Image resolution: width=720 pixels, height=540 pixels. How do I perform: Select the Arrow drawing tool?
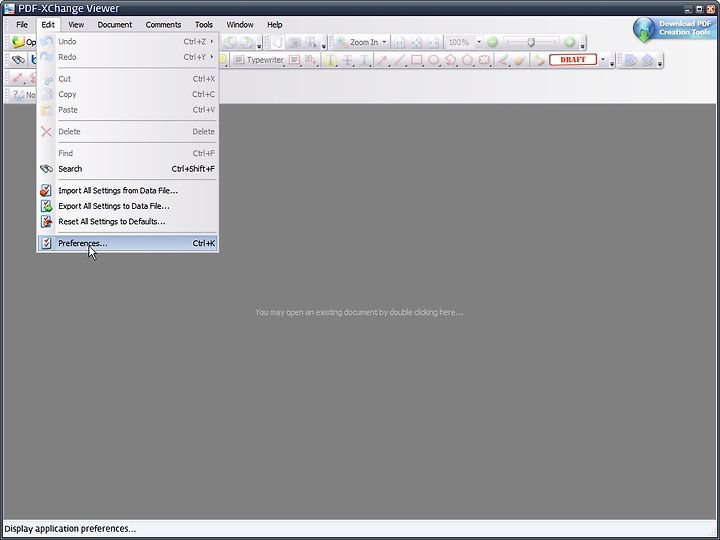(x=382, y=60)
